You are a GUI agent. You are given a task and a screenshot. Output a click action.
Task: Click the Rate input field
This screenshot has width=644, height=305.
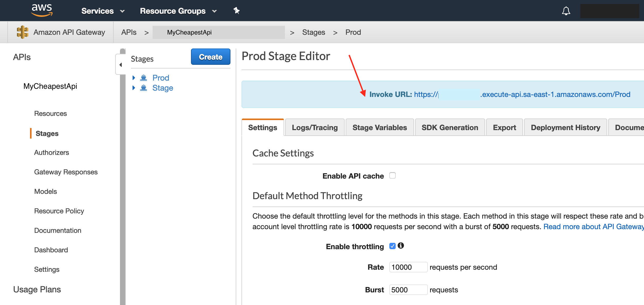click(x=408, y=267)
